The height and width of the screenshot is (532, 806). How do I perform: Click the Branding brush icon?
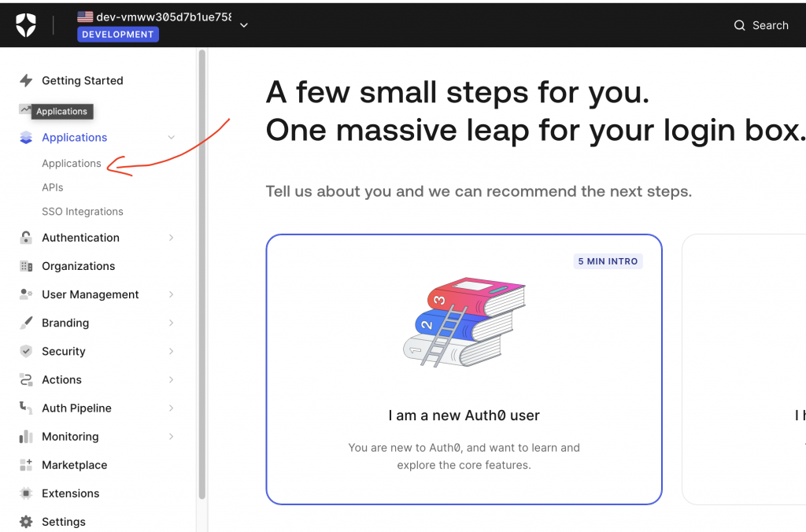click(x=26, y=323)
